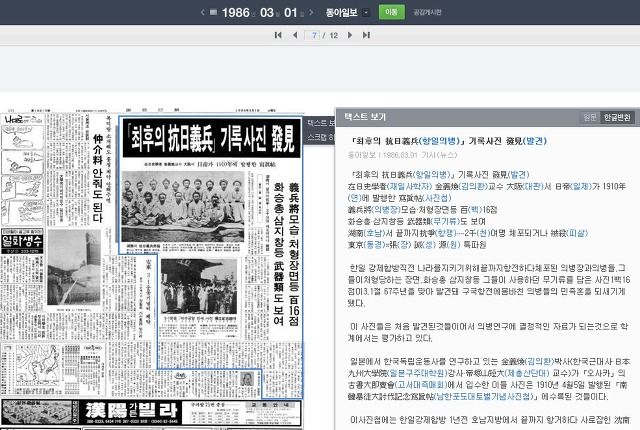Image resolution: width=640 pixels, height=430 pixels.
Task: Open the calendar icon beside 1986
Action: click(x=213, y=12)
